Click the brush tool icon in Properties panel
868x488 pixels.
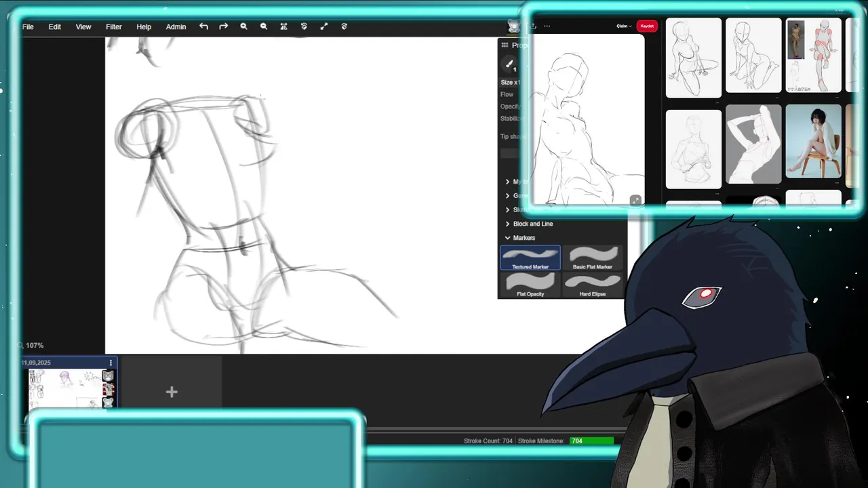pos(509,64)
